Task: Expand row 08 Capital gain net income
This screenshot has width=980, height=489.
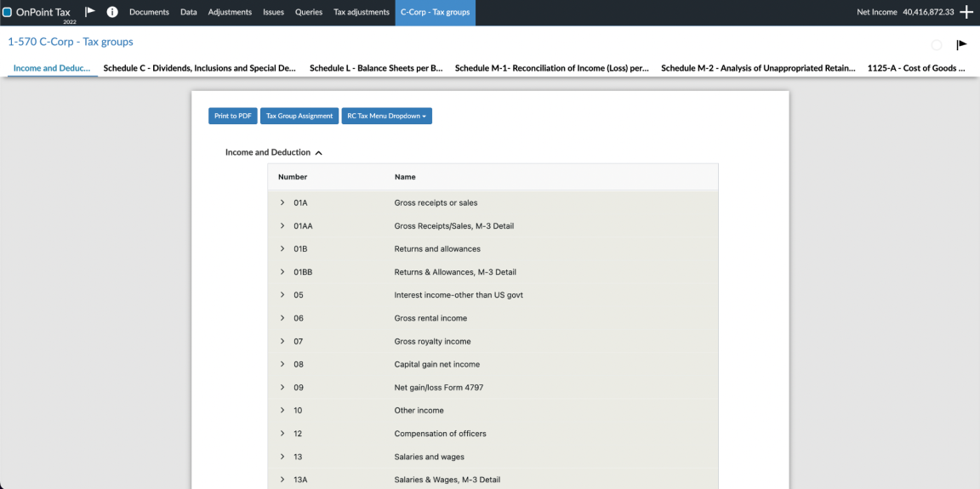Action: 282,364
